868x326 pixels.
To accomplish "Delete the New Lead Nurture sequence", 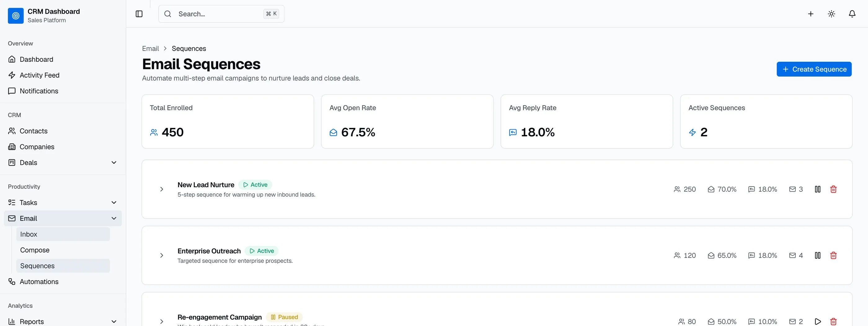I will click(x=833, y=189).
